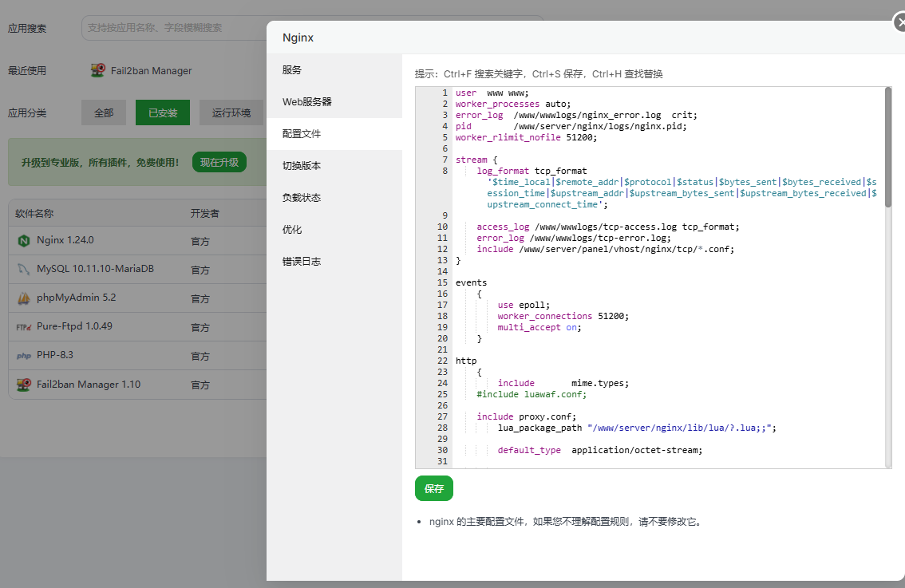Click the Pure-Ftpd icon
905x588 pixels.
click(23, 326)
